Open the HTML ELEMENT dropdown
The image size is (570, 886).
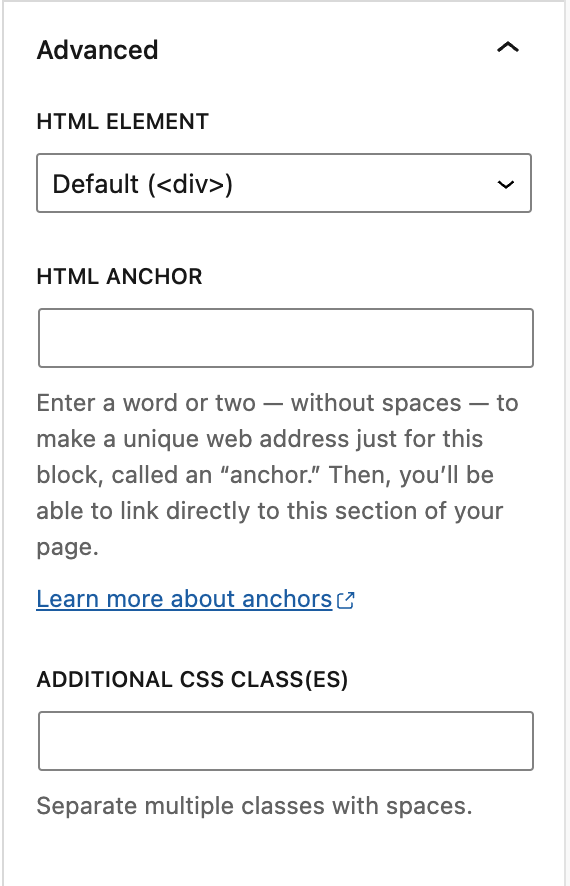coord(284,183)
